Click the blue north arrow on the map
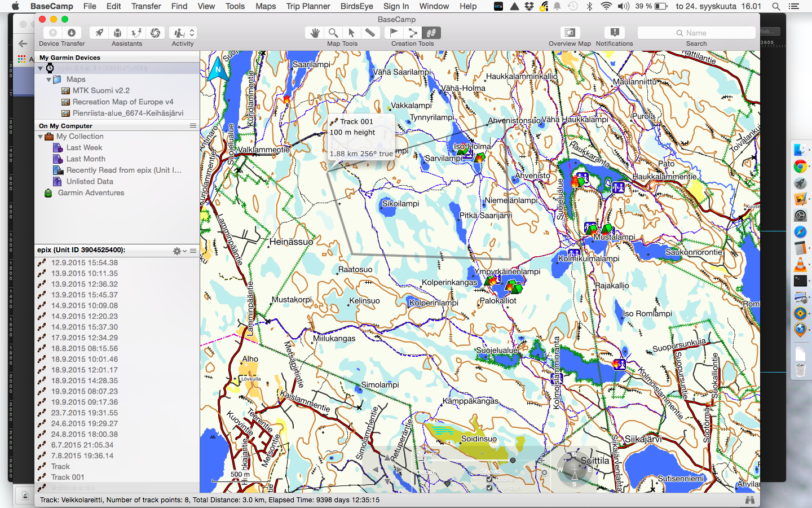This screenshot has width=812, height=508. pyautogui.click(x=218, y=70)
